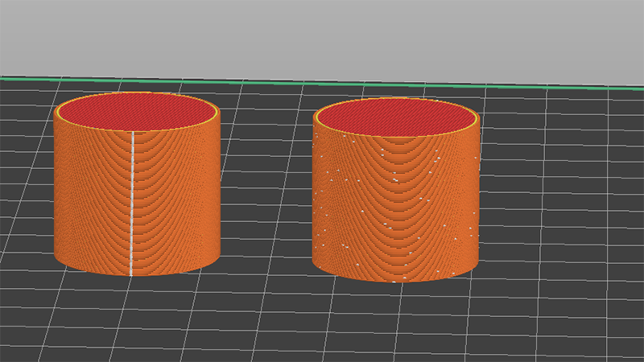This screenshot has height=362, width=644.
Task: Click the build plate in front of left cylinder
Action: coord(137,314)
